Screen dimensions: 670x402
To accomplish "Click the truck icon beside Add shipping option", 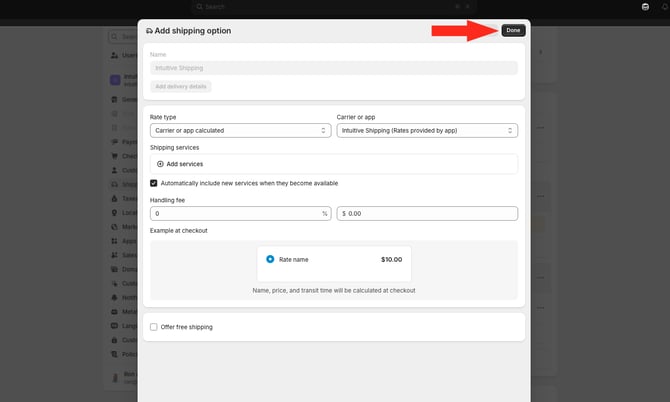I will click(x=149, y=31).
